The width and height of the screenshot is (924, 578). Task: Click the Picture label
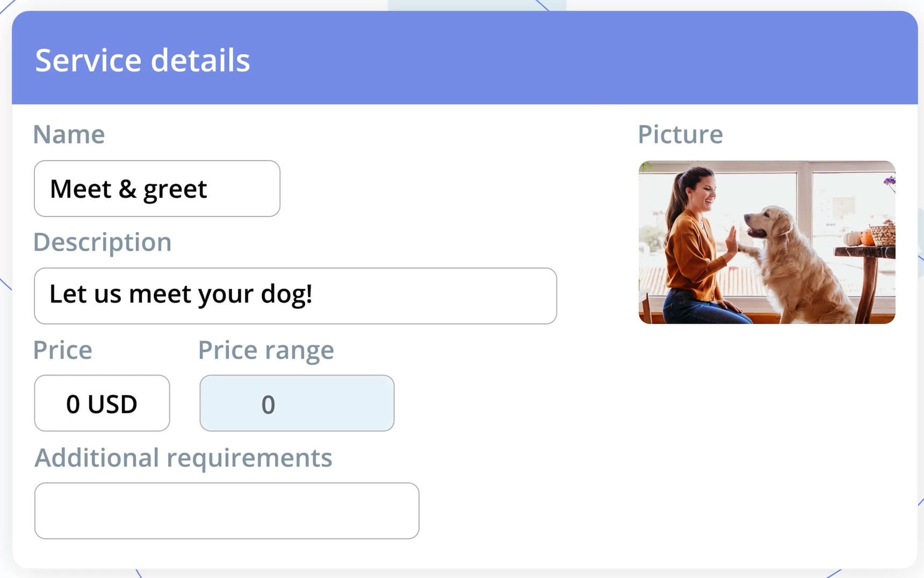(680, 134)
